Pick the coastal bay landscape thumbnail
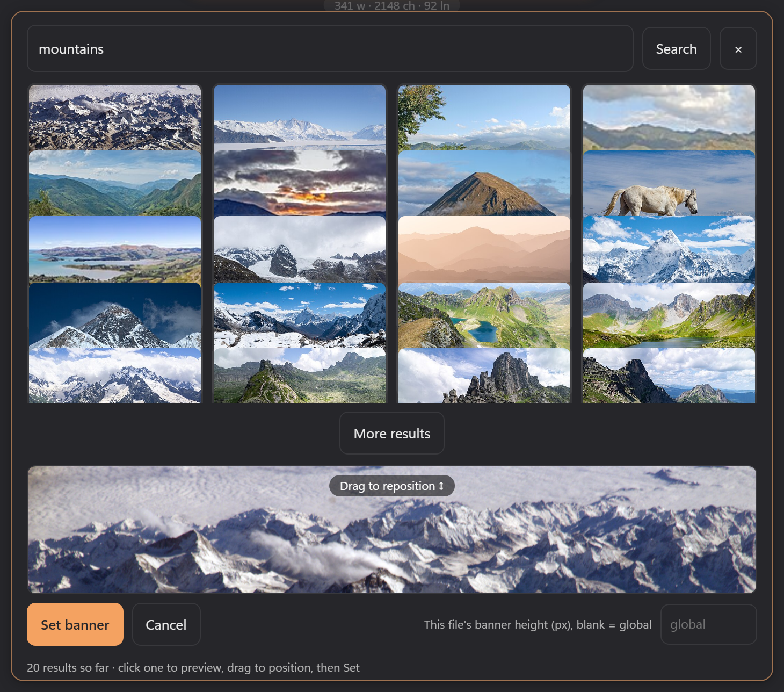 [115, 249]
